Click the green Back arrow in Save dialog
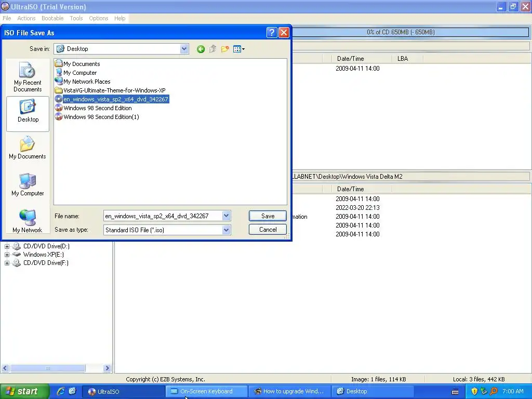The image size is (532, 399). pyautogui.click(x=201, y=49)
